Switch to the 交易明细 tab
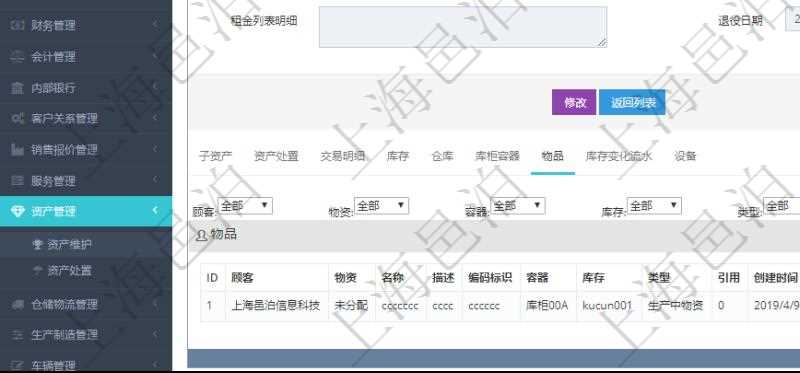The height and width of the screenshot is (373, 800). [342, 156]
